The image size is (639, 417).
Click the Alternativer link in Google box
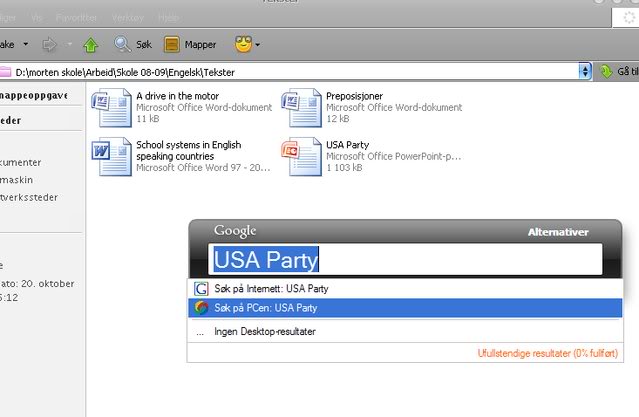click(x=558, y=232)
